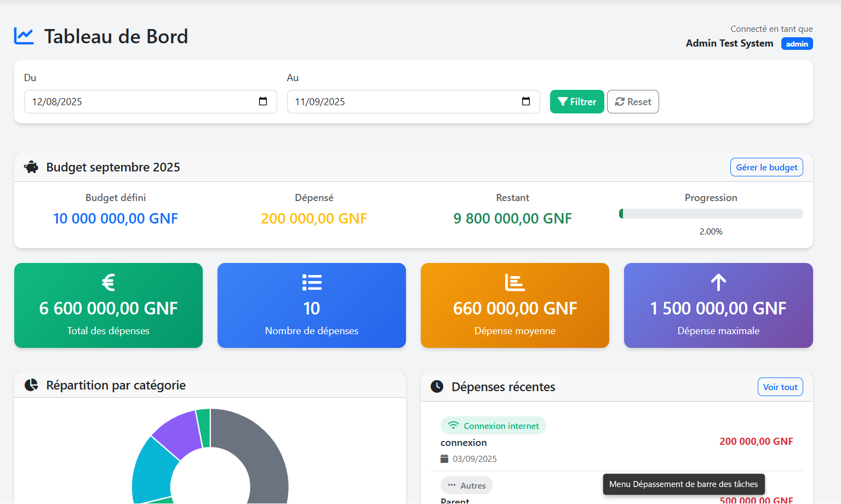Viewport: 841px width, 504px height.
Task: Click the Budget septembre 2025 title
Action: (x=113, y=167)
